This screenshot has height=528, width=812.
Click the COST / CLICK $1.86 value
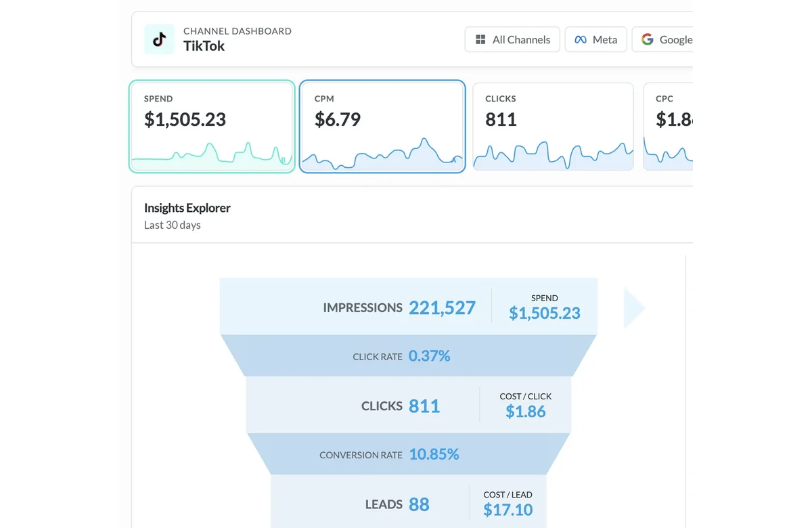[526, 411]
